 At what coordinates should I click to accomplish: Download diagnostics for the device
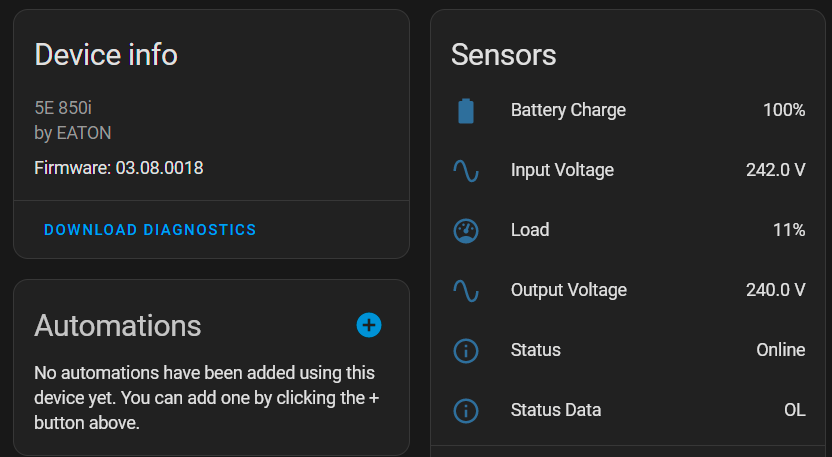(x=150, y=230)
